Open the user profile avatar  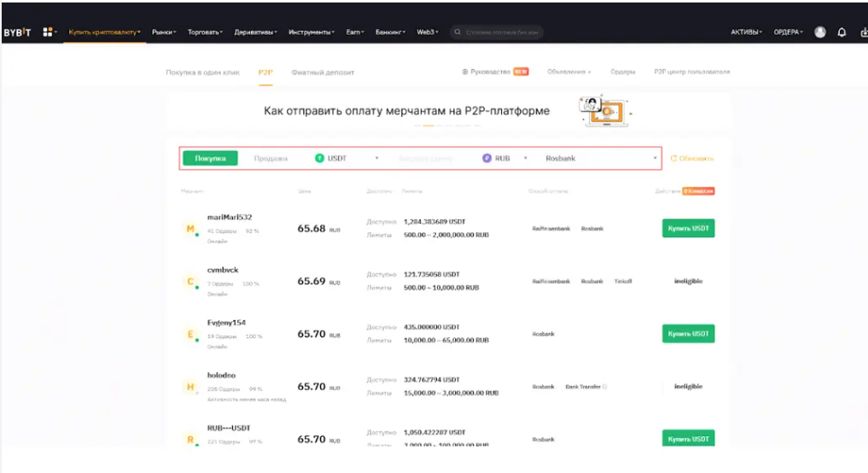coord(820,32)
